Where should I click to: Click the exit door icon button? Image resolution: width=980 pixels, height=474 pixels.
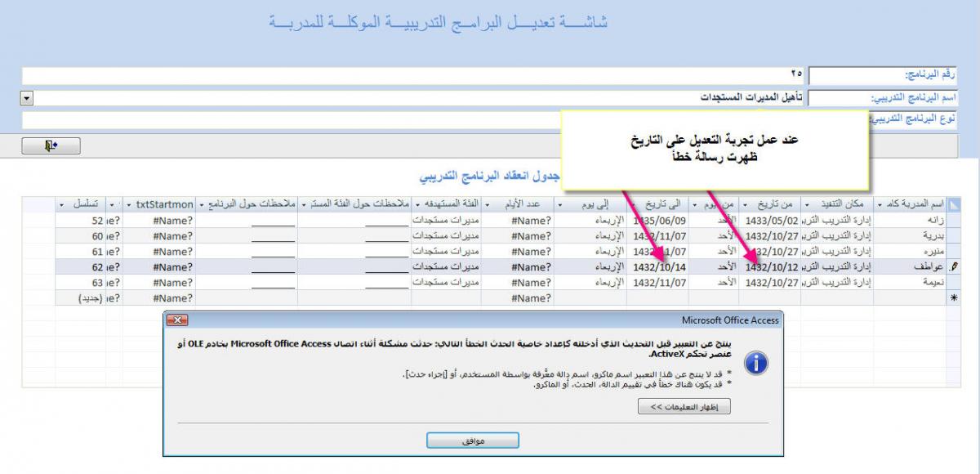[51, 145]
